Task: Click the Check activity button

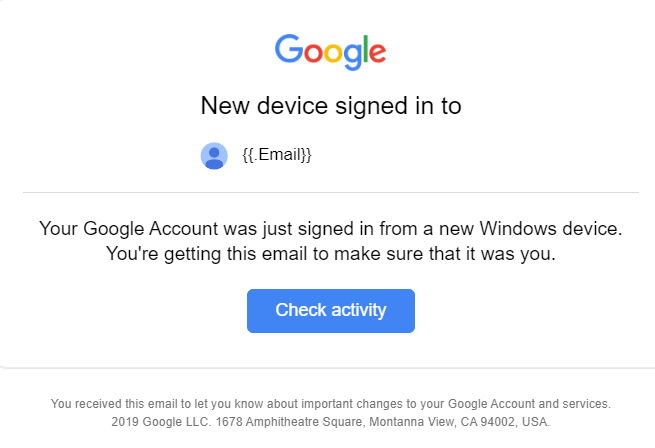Action: (330, 311)
